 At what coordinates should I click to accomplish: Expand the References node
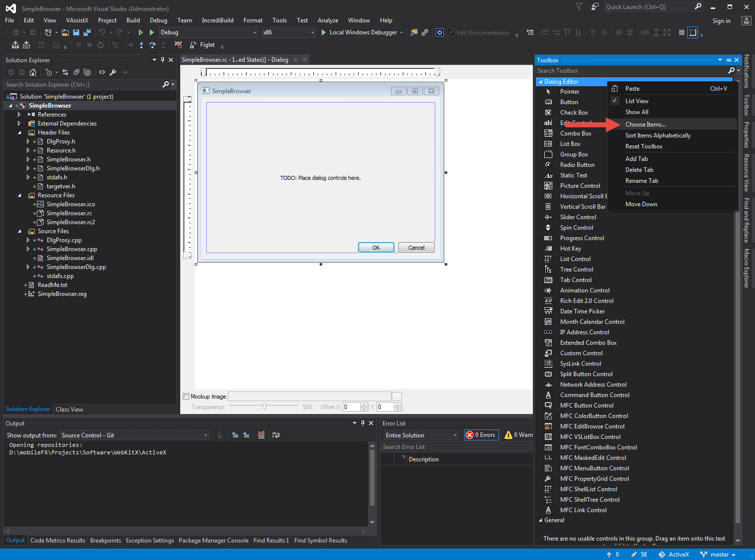pyautogui.click(x=19, y=115)
